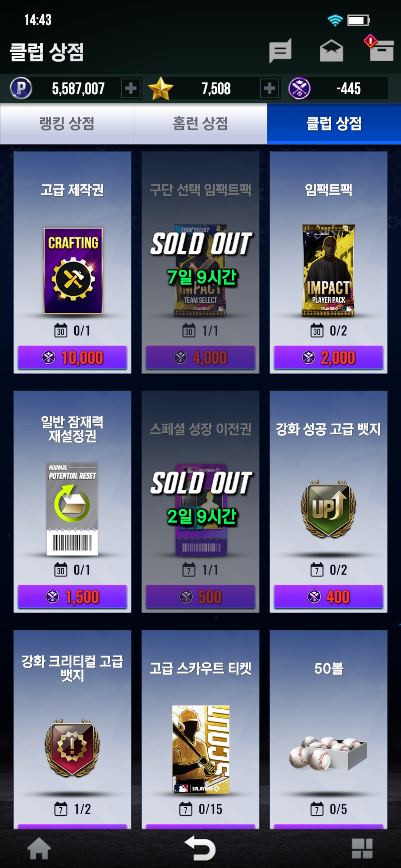Select the 클럽 상점 tab
The height and width of the screenshot is (868, 401).
click(x=334, y=124)
